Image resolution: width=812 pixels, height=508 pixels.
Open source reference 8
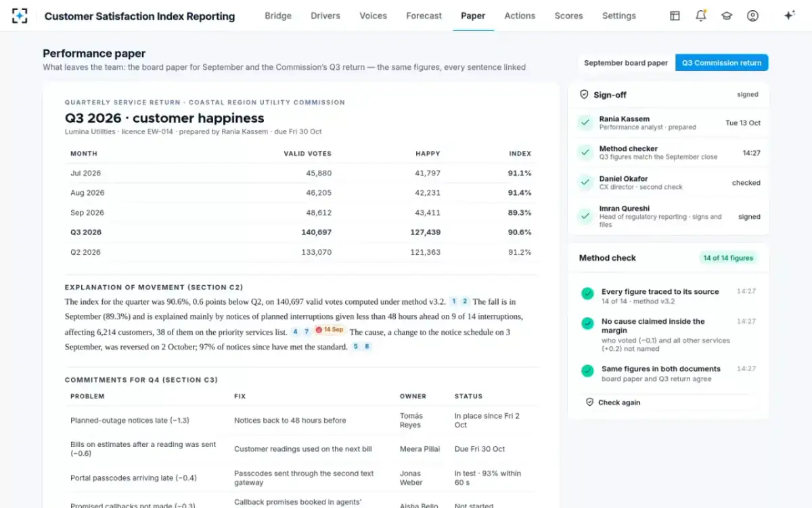click(367, 347)
